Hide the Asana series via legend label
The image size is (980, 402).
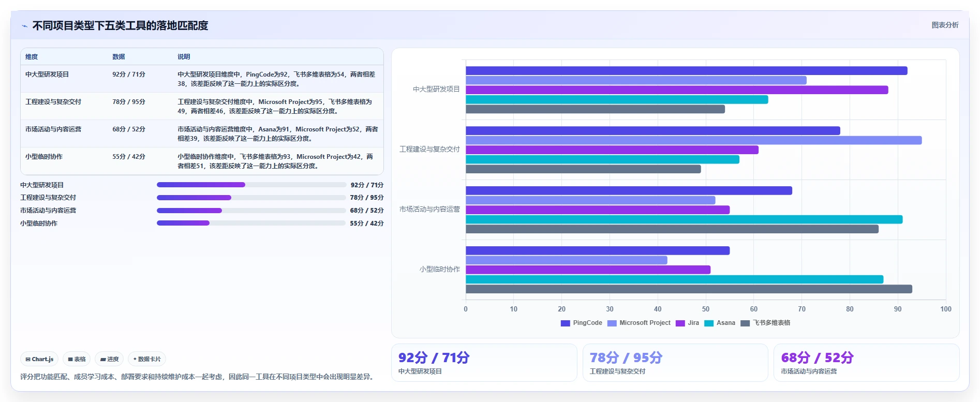(x=725, y=323)
